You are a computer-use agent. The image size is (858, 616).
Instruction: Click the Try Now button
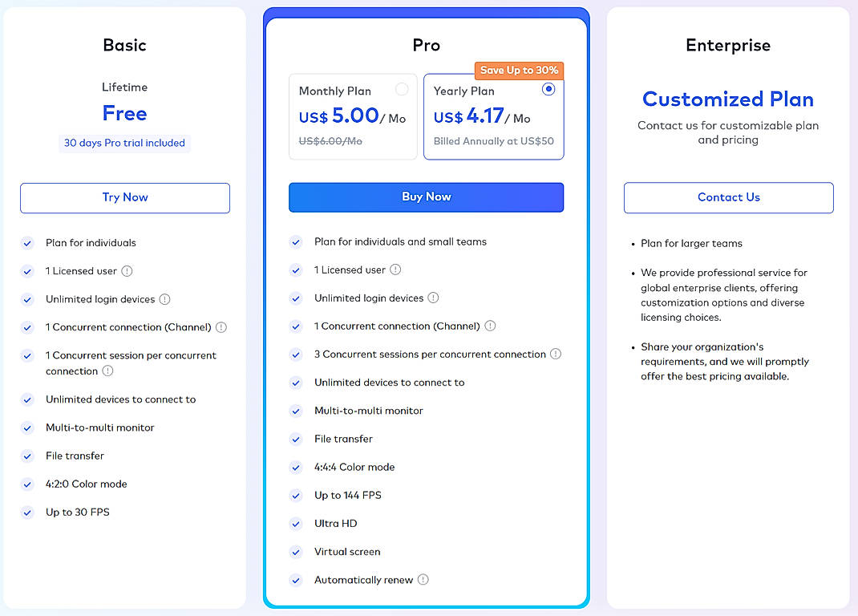tap(124, 197)
